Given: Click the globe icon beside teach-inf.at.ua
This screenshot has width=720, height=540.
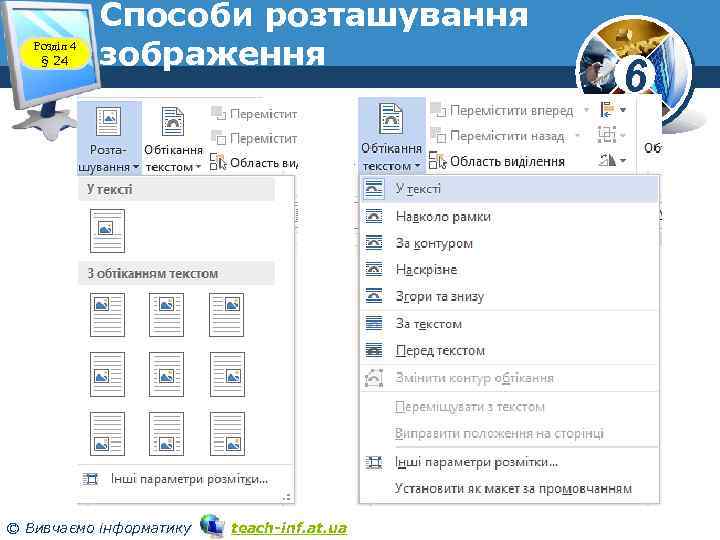Looking at the screenshot, I should (212, 526).
